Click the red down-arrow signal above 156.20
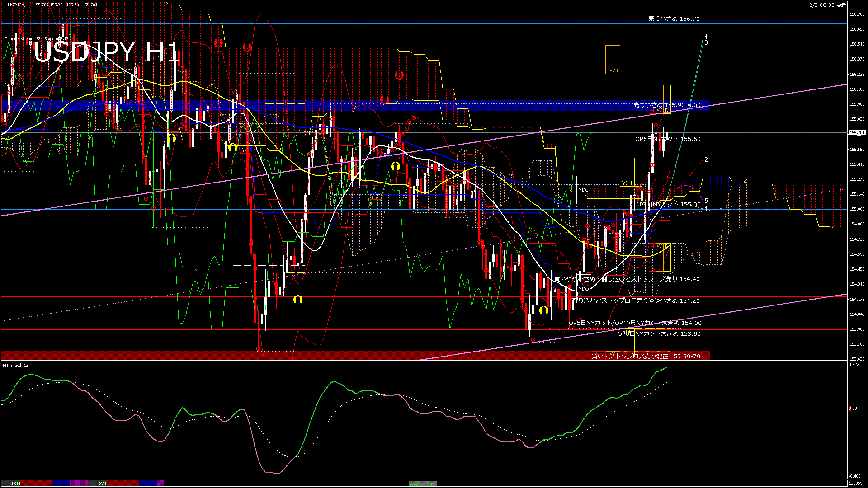868x488 pixels. tap(399, 75)
